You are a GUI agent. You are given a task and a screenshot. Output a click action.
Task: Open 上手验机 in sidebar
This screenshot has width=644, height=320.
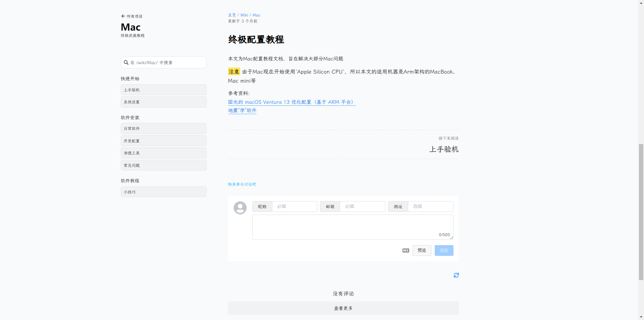click(x=163, y=90)
